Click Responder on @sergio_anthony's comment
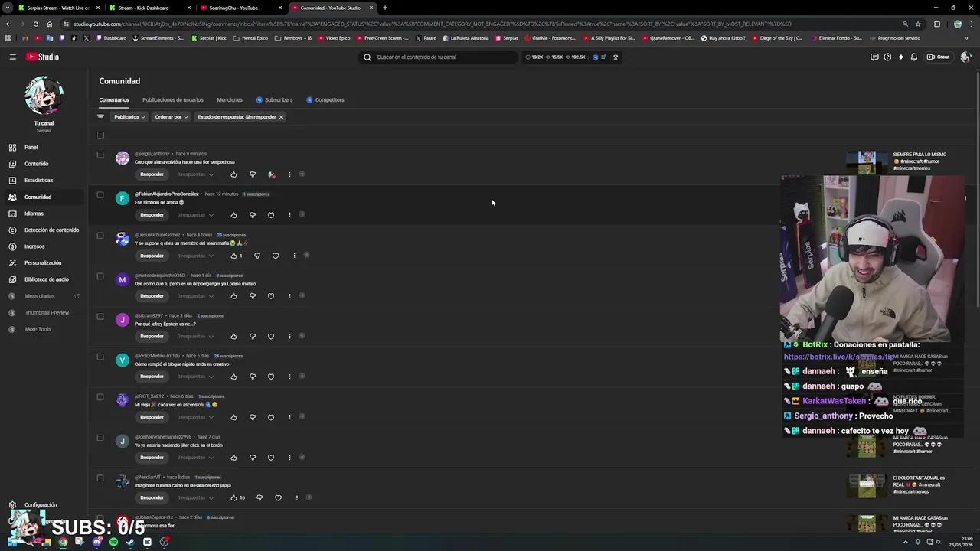Image resolution: width=980 pixels, height=551 pixels. pyautogui.click(x=152, y=174)
